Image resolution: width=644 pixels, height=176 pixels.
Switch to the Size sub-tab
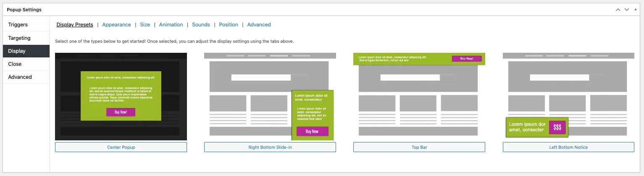point(145,25)
